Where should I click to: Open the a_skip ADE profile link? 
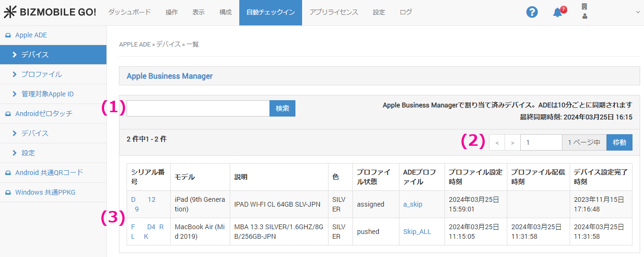point(412,204)
